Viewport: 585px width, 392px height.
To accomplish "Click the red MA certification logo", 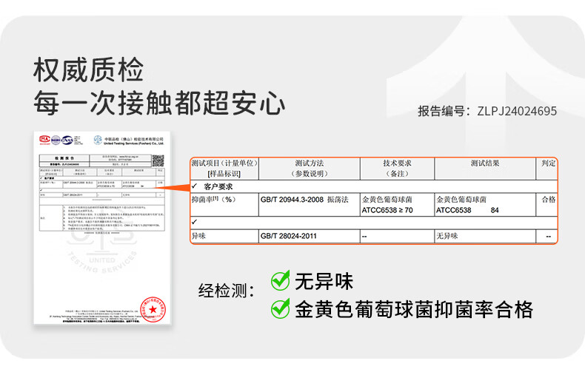I will (x=44, y=139).
